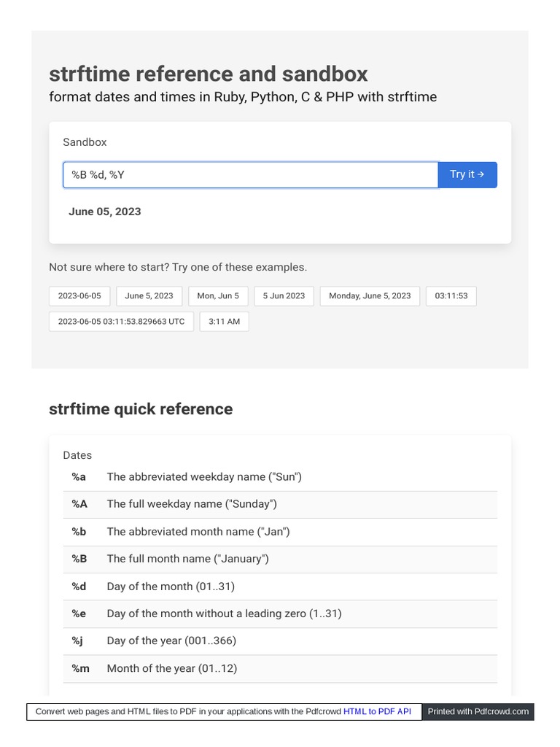
Task: Choose the Monday, June 5, 2023 example
Action: [x=370, y=296]
